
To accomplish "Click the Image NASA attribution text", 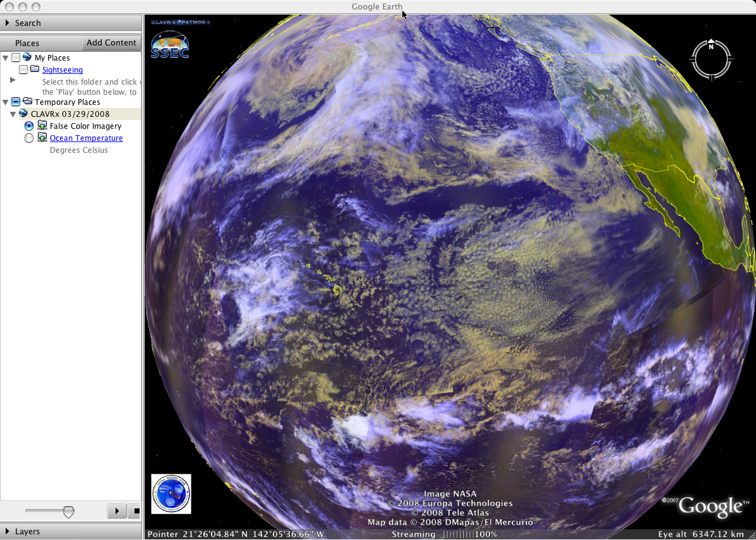I will click(450, 494).
